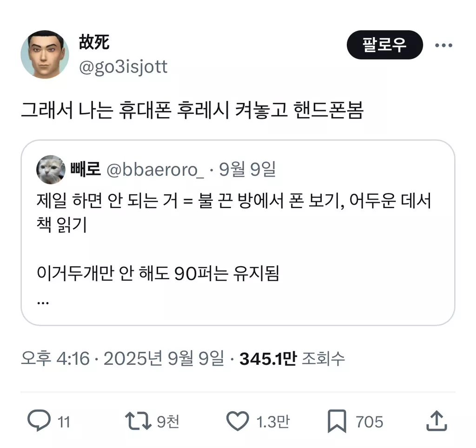Click the 1.3만 likes count

point(273,422)
